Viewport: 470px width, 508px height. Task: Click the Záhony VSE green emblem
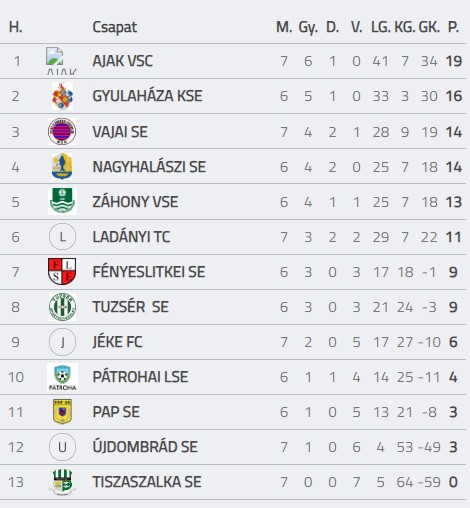(62, 201)
